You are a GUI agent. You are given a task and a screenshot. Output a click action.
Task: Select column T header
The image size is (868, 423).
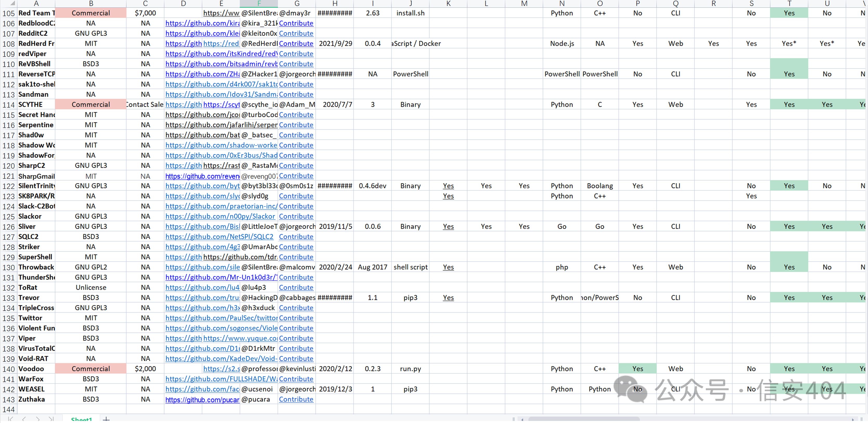(789, 4)
